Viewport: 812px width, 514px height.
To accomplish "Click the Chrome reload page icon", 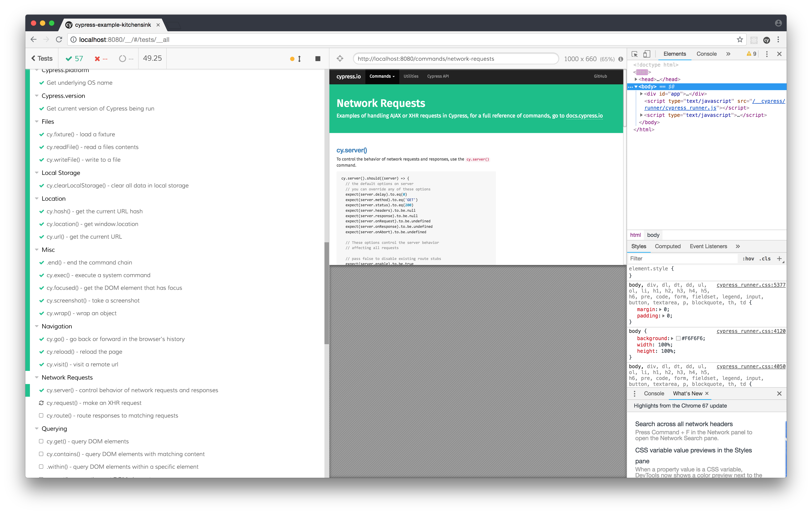I will pyautogui.click(x=59, y=39).
